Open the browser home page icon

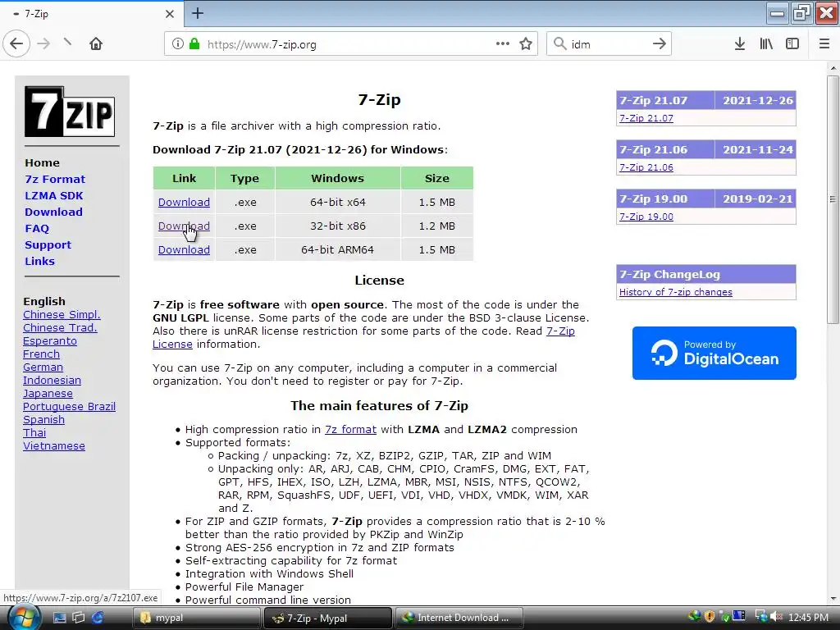(96, 44)
